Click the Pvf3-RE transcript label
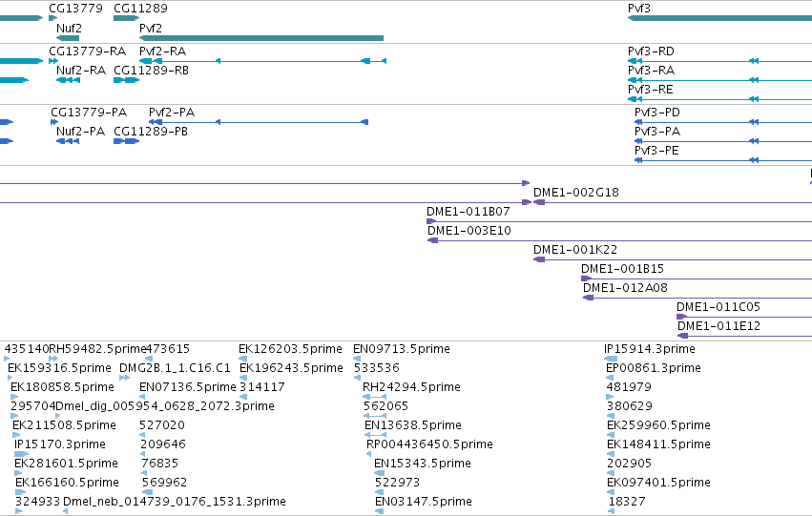 point(651,90)
